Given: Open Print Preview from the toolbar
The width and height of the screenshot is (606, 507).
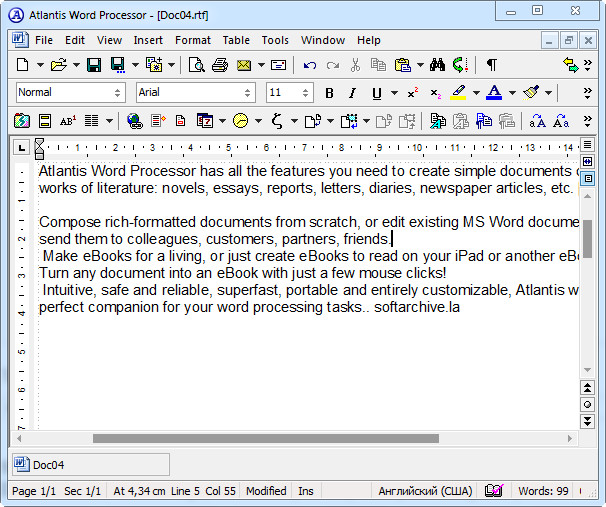Looking at the screenshot, I should 196,65.
